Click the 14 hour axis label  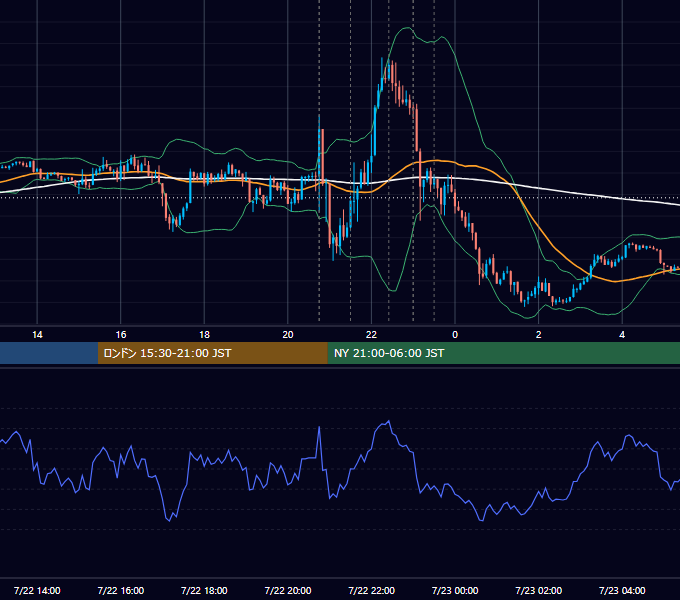[x=37, y=335]
